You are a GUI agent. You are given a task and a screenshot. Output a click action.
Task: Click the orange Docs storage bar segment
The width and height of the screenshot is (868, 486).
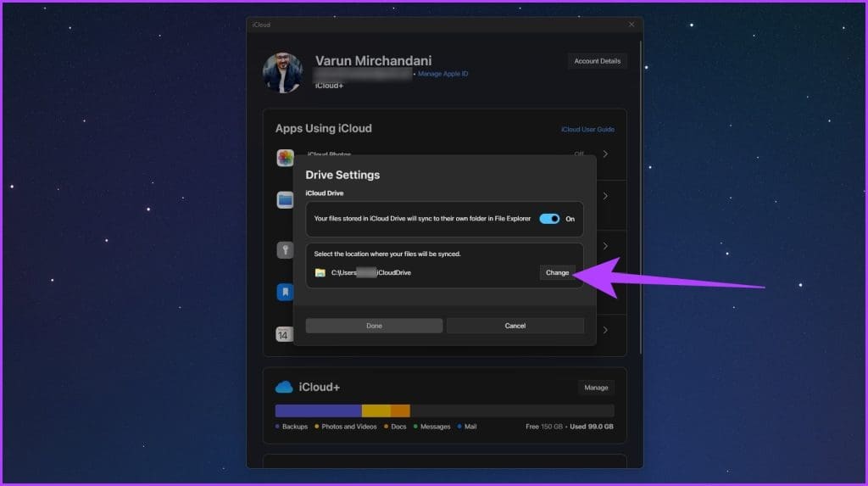(x=400, y=411)
